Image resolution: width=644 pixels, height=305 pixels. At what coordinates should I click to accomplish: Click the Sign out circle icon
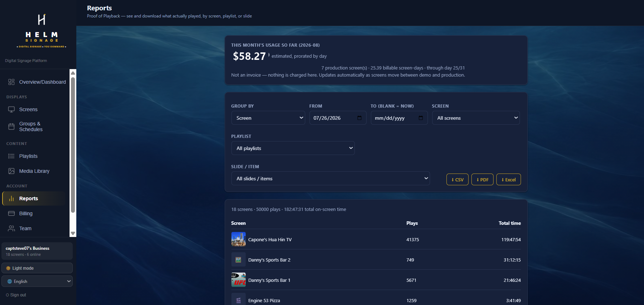pyautogui.click(x=7, y=295)
